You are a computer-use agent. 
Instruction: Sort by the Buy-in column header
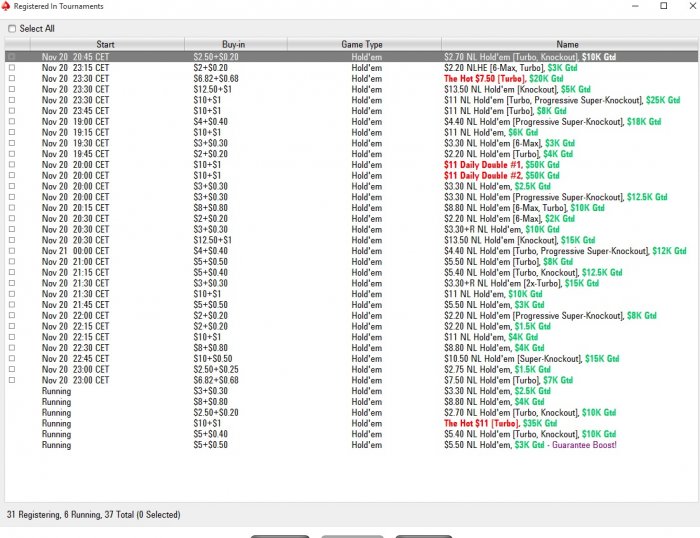click(235, 44)
